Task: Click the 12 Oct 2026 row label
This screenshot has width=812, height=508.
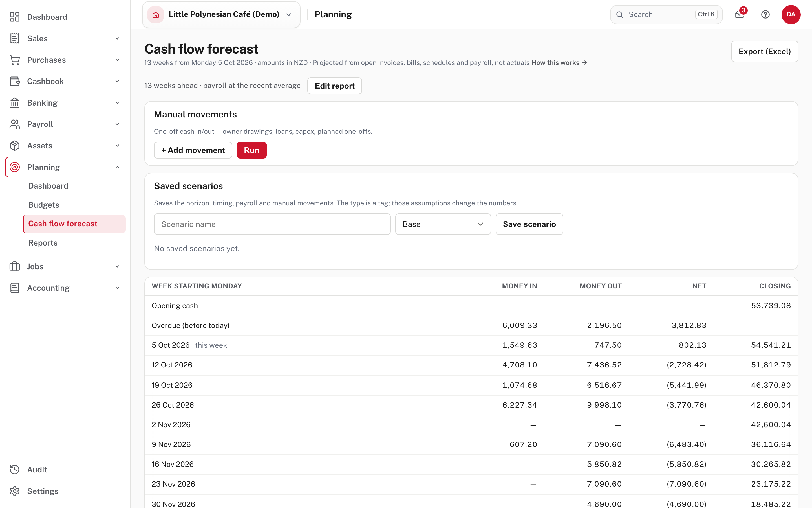Action: (172, 365)
